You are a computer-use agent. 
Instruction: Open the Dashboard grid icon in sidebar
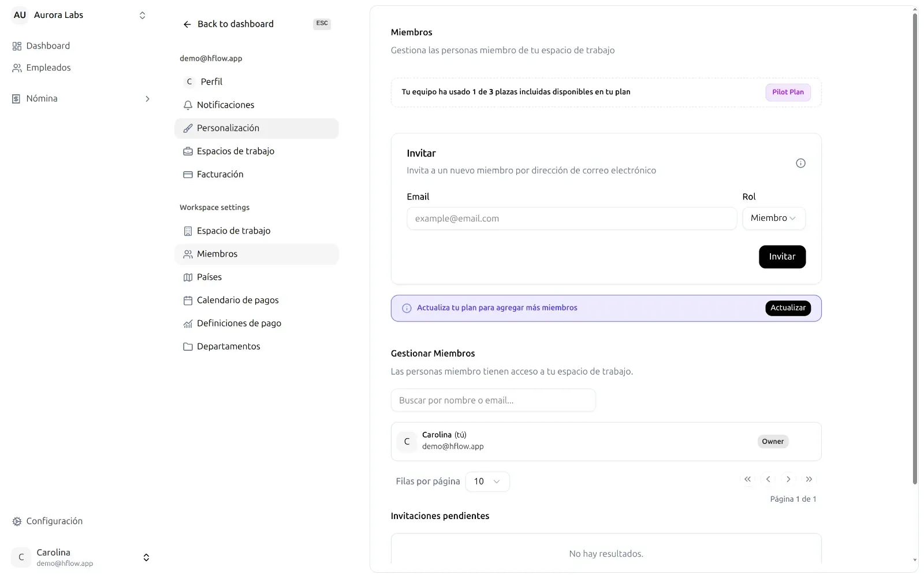click(x=17, y=46)
